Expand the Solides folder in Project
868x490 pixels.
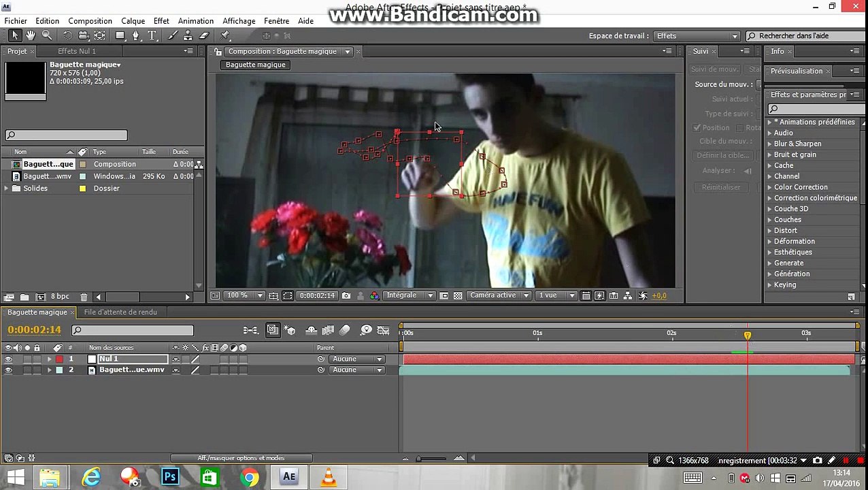click(x=6, y=189)
